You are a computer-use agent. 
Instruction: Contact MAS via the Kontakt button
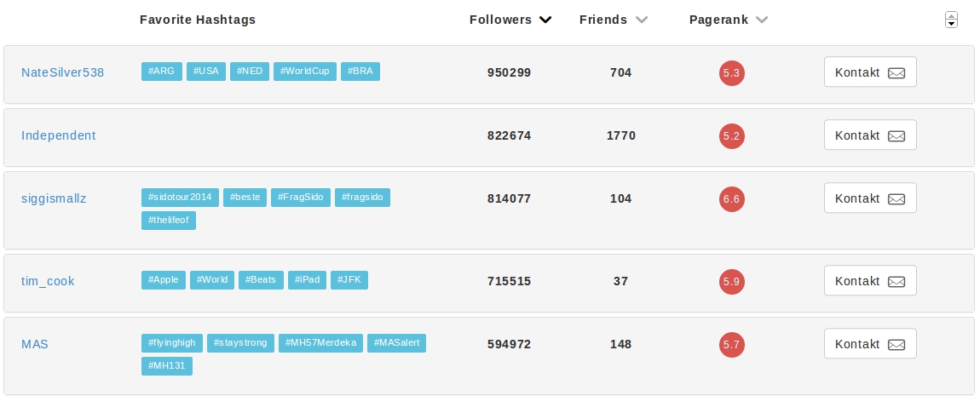point(870,344)
